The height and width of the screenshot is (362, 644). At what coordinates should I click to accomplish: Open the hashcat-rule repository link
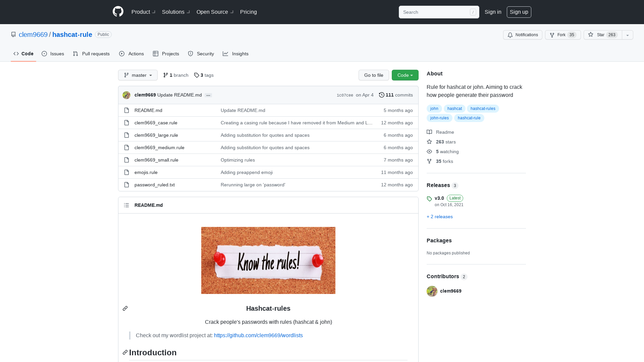click(72, 35)
